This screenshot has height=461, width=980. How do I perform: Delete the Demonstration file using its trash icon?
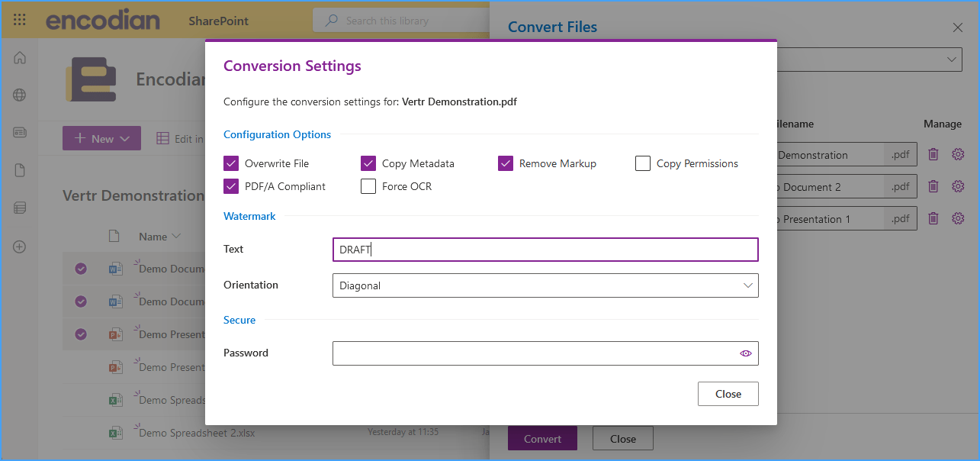tap(933, 154)
